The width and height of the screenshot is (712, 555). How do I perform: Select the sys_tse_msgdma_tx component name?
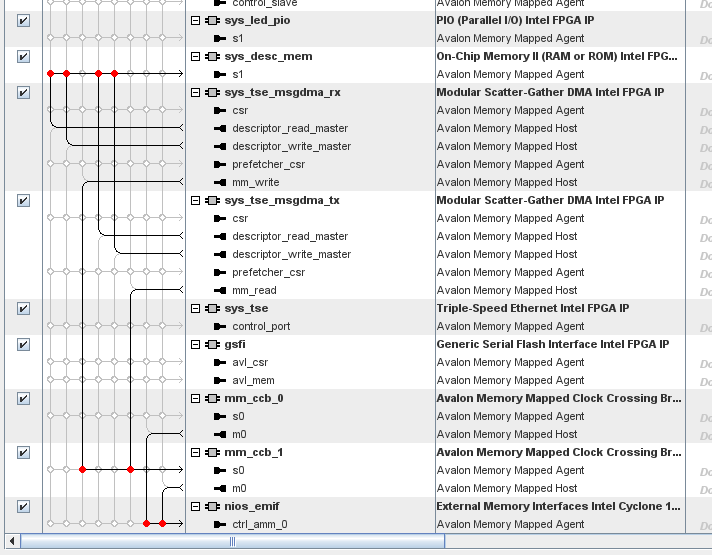click(282, 200)
